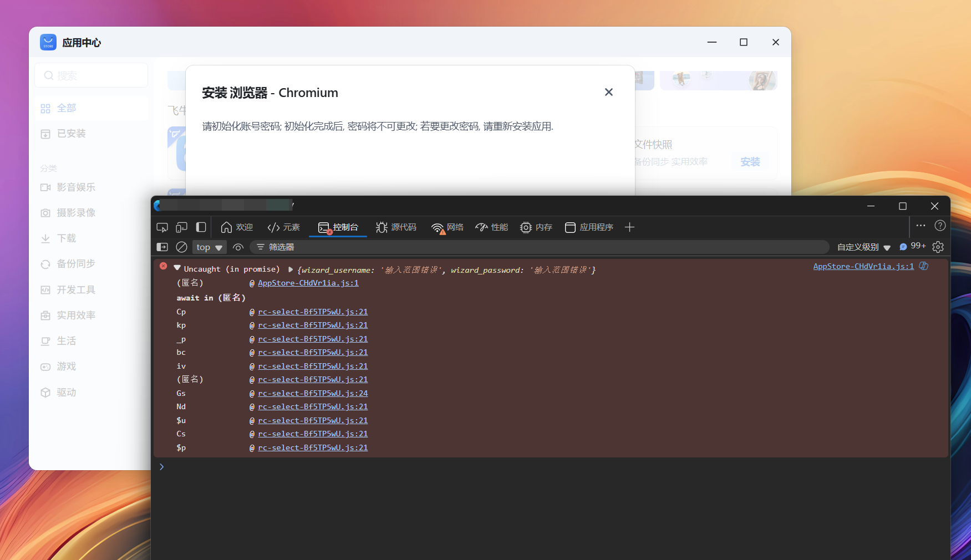Open the 生活 category
The height and width of the screenshot is (560, 971).
click(x=91, y=341)
